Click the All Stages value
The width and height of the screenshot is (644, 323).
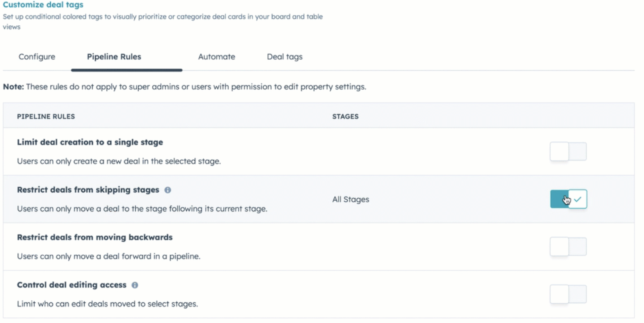coord(351,199)
